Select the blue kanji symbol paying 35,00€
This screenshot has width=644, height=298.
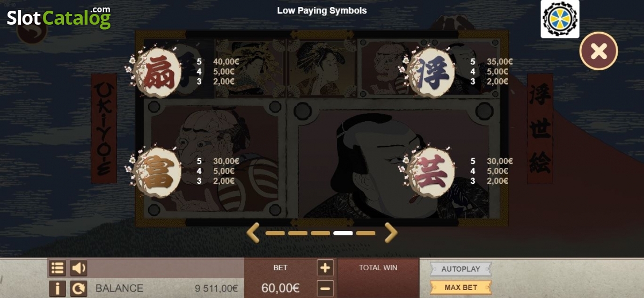(x=431, y=72)
